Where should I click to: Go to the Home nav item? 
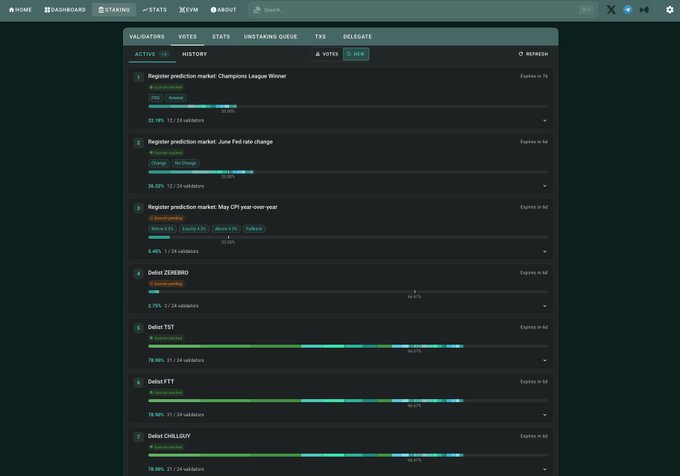pyautogui.click(x=20, y=10)
